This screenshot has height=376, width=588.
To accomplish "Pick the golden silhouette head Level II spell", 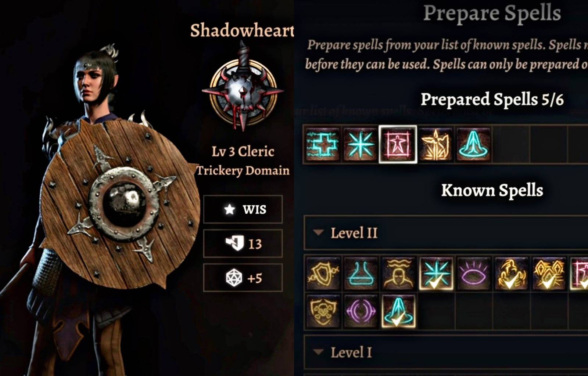I will 398,274.
